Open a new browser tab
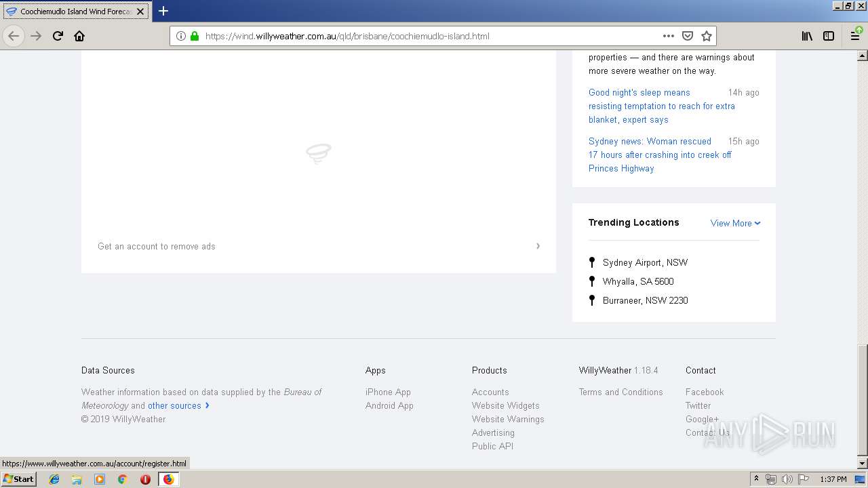This screenshot has height=488, width=868. [x=163, y=11]
